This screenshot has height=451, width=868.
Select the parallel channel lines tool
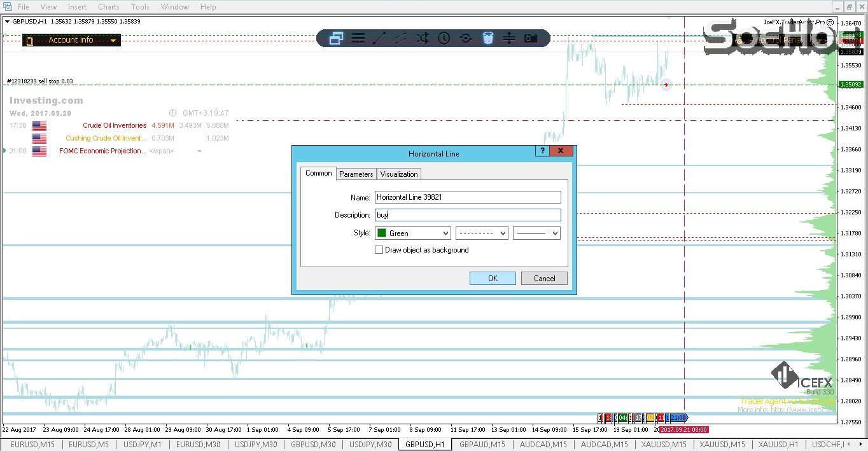click(401, 38)
